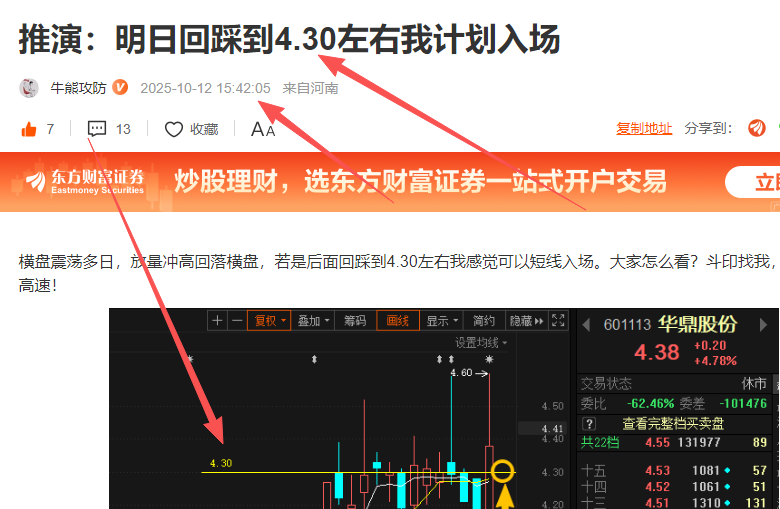780x509 pixels.
Task: Click the 4.38 current price
Action: tap(657, 353)
